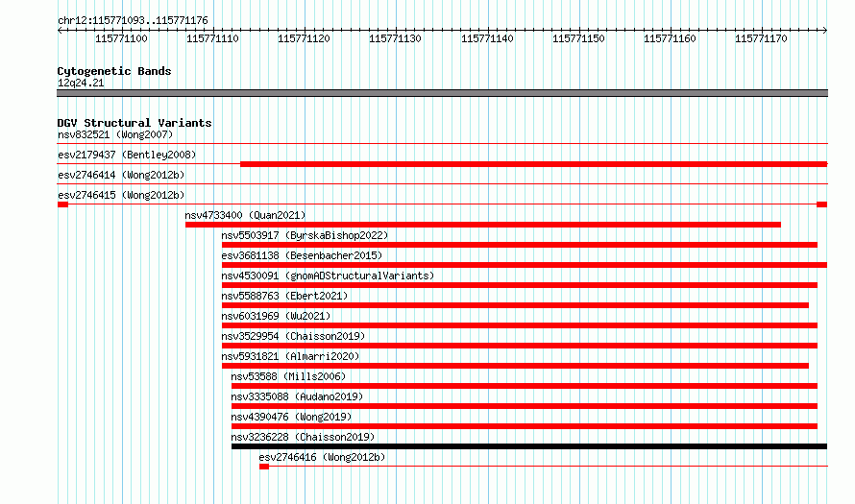Click the nsv4390476 (Wong2019) label
Screen dimensions: 855x504
(291, 417)
